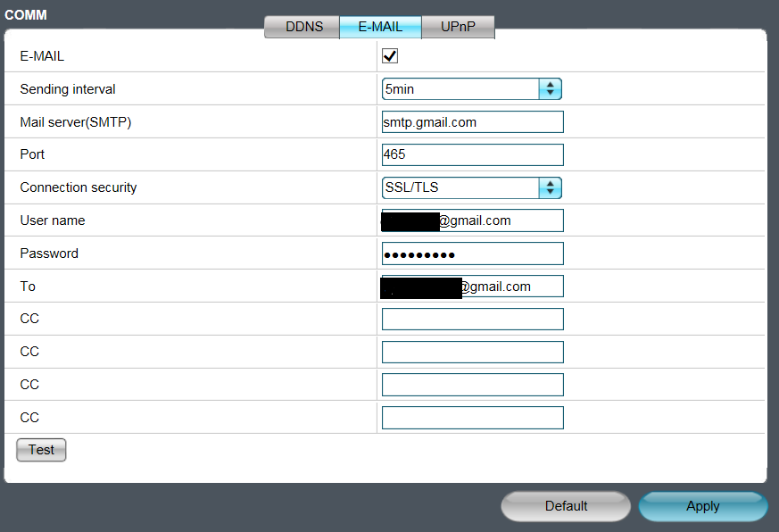Open the Sending interval dropdown showing 5min
The width and height of the screenshot is (779, 532).
pos(460,89)
